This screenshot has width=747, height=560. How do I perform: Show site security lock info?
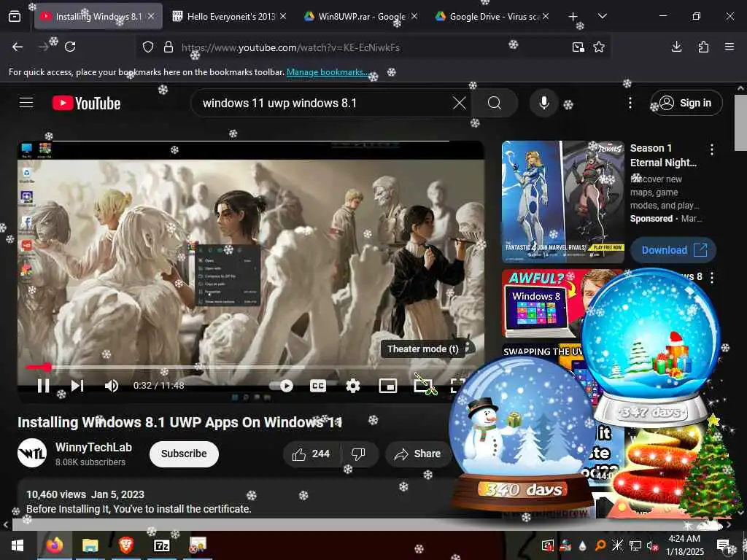click(x=169, y=47)
